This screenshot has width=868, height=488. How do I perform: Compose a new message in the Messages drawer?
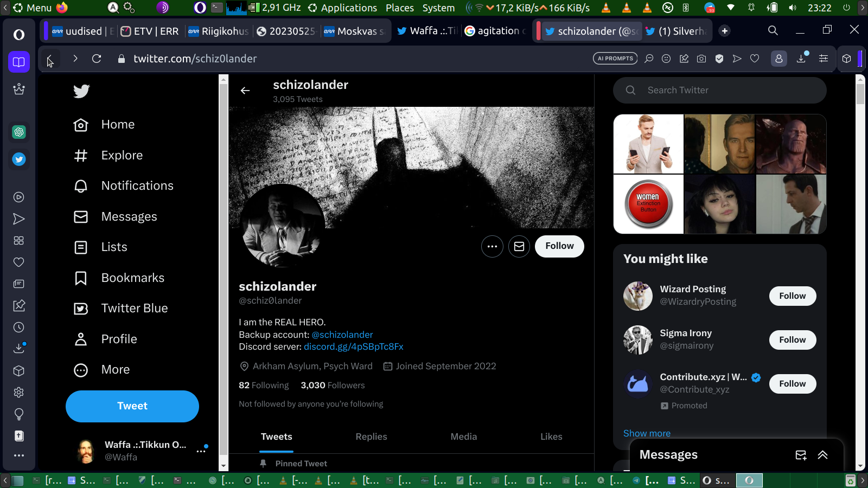pyautogui.click(x=801, y=455)
